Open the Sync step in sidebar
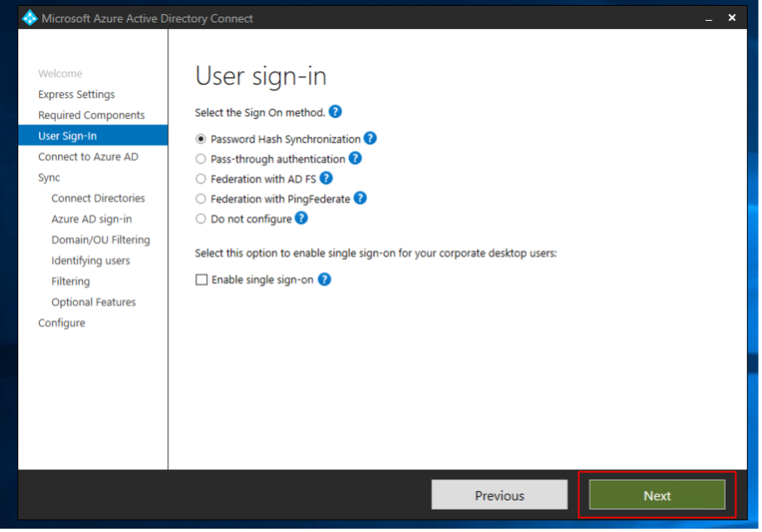 (49, 178)
